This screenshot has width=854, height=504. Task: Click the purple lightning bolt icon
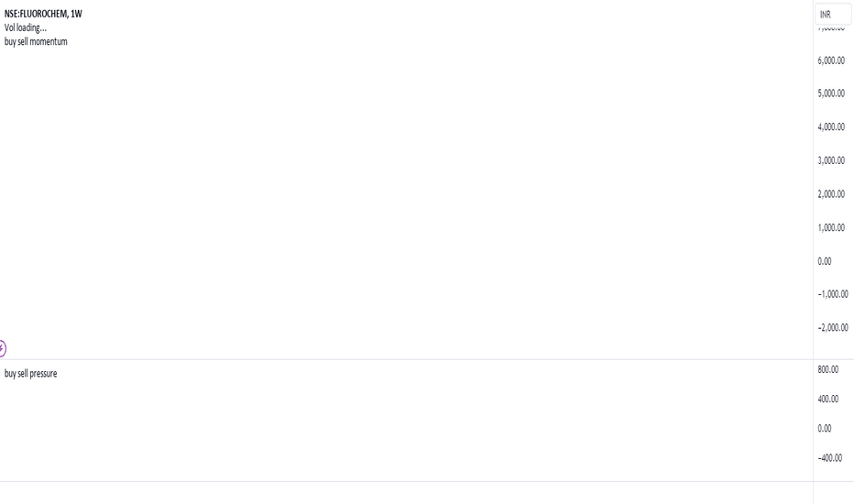(2, 348)
